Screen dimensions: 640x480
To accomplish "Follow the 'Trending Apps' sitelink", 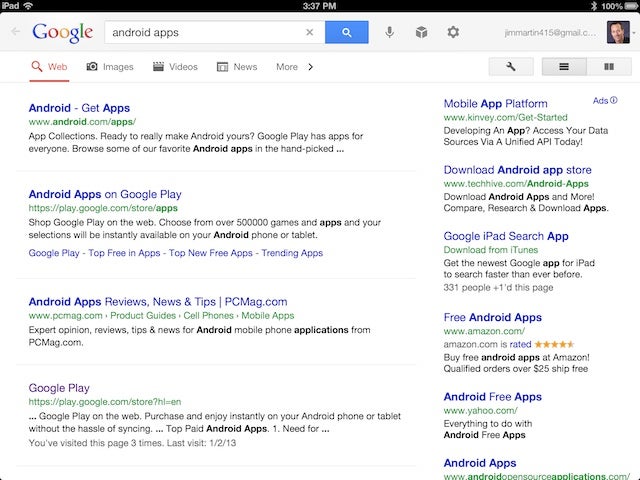I will 292,253.
